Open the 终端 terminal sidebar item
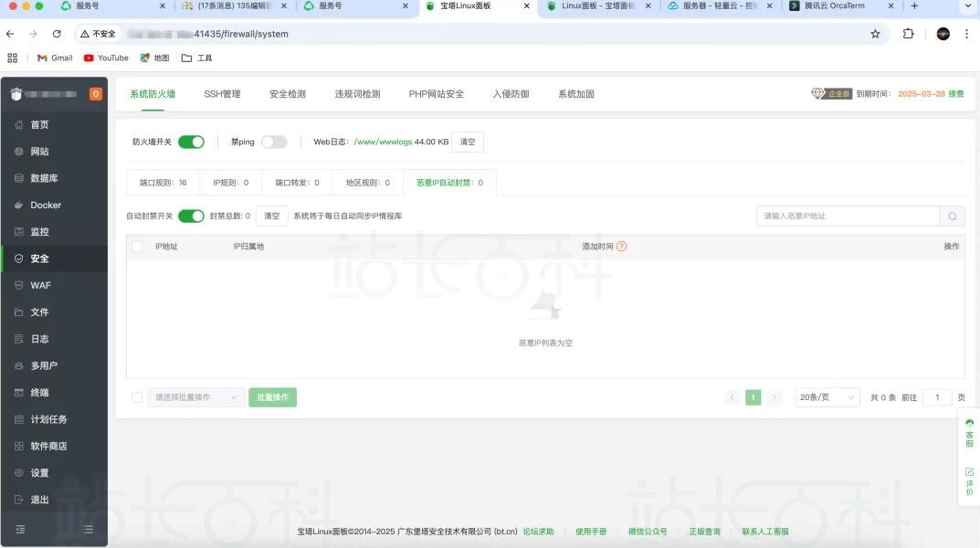The height and width of the screenshot is (548, 980). click(19, 393)
